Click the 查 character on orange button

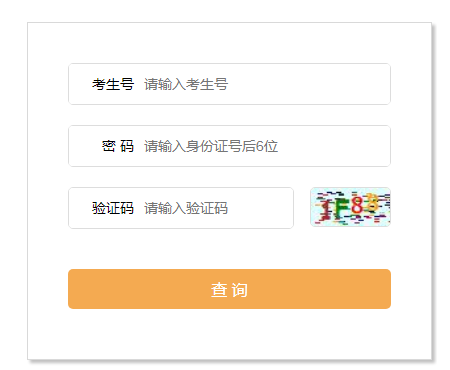click(x=219, y=290)
